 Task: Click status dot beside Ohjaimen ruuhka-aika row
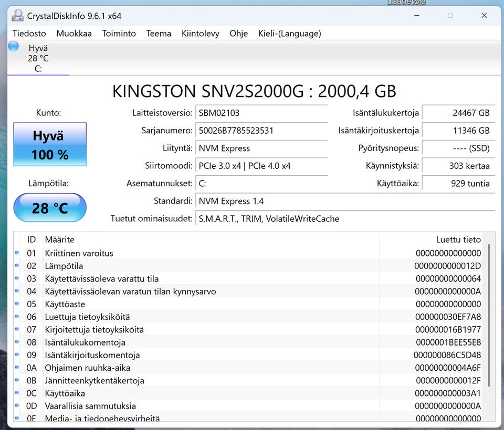click(x=17, y=368)
